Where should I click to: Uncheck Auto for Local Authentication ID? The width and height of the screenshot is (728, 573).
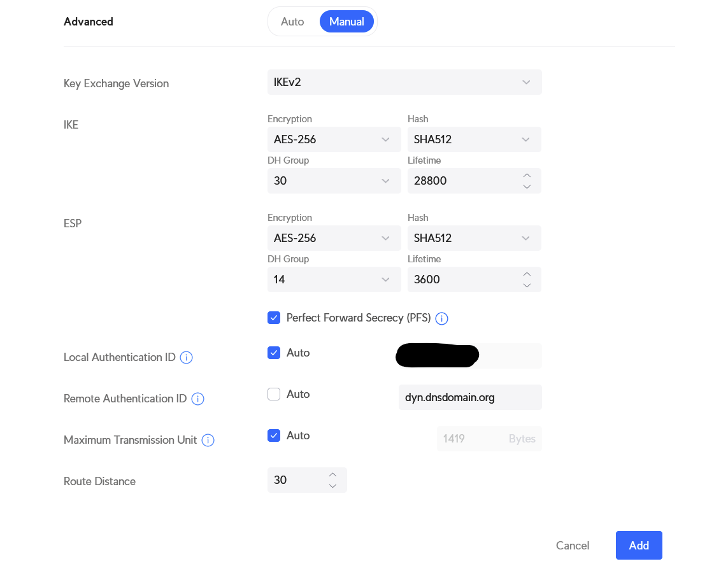(x=274, y=353)
